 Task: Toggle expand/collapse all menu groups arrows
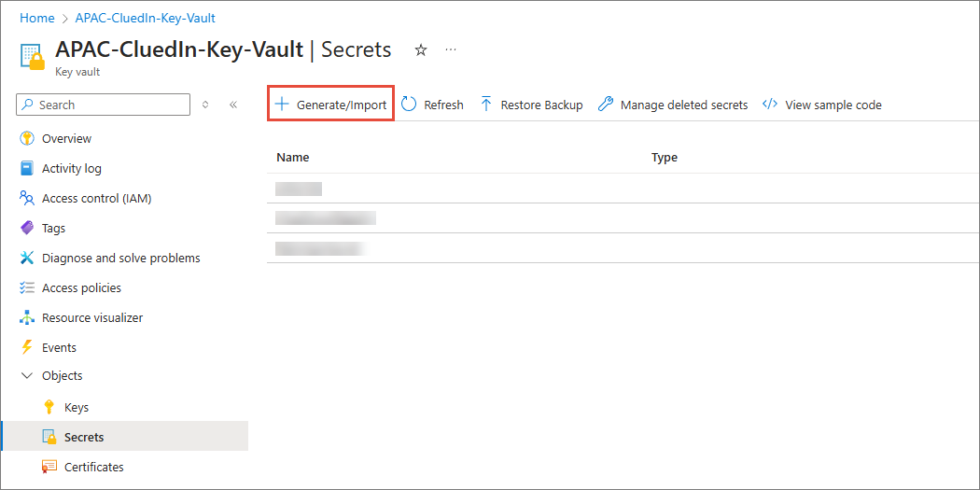(x=205, y=105)
